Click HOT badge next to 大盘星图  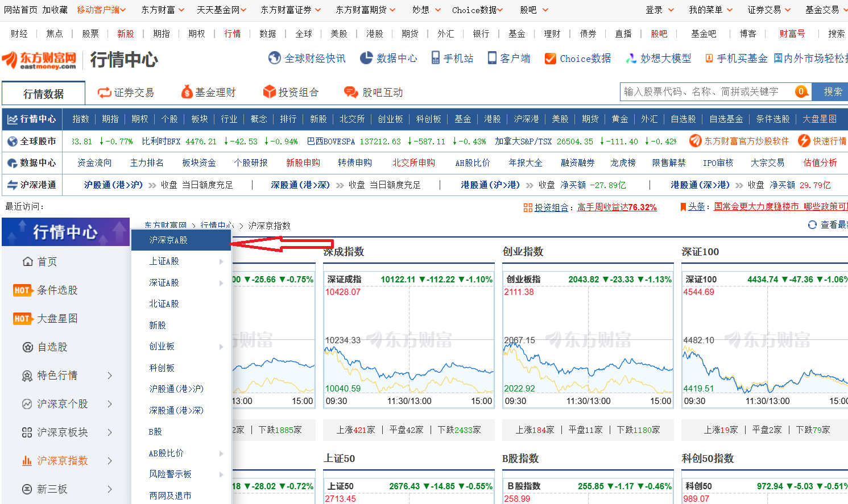pyautogui.click(x=22, y=319)
